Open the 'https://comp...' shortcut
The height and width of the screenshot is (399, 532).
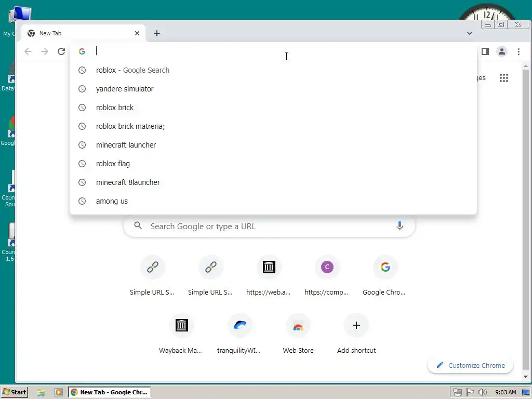tap(327, 276)
